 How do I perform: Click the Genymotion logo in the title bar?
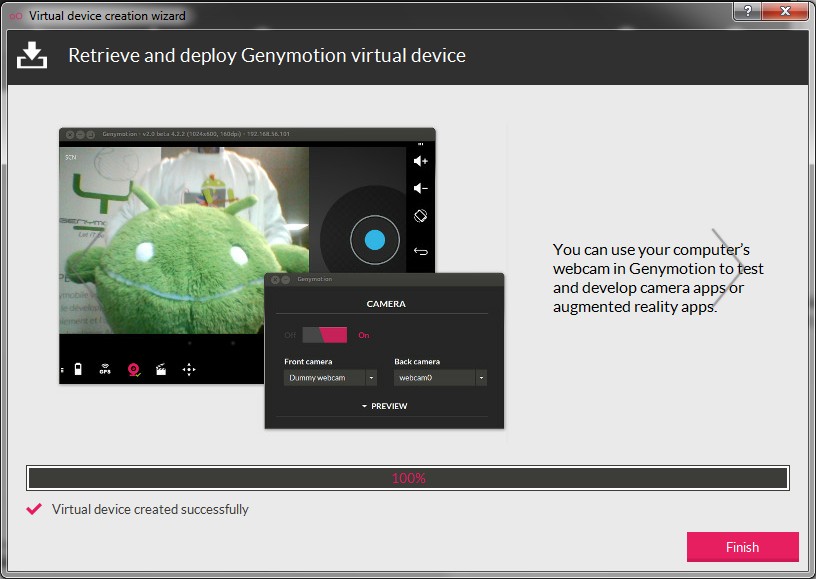[16, 16]
